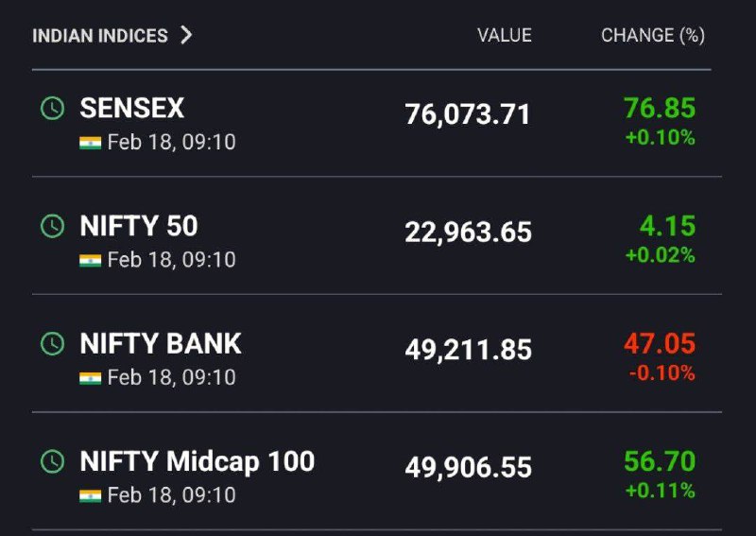Open the INDIAN INDICES heading
This screenshot has width=756, height=536.
[x=100, y=36]
